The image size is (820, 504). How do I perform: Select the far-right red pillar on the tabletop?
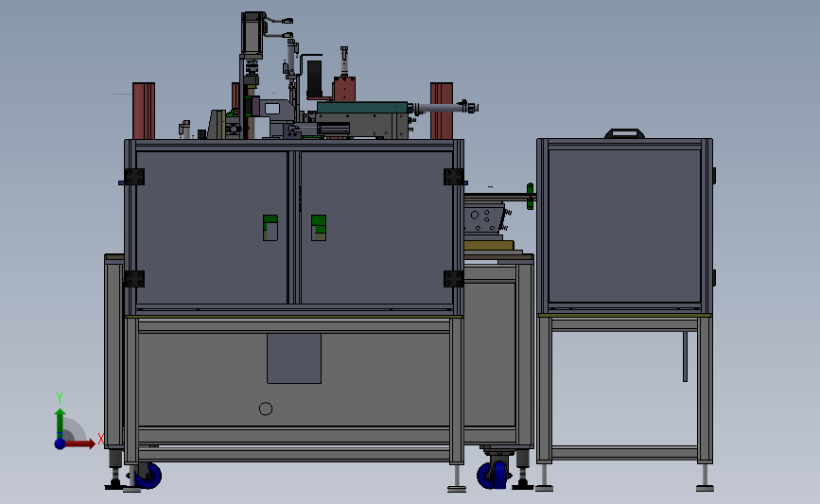pyautogui.click(x=442, y=111)
